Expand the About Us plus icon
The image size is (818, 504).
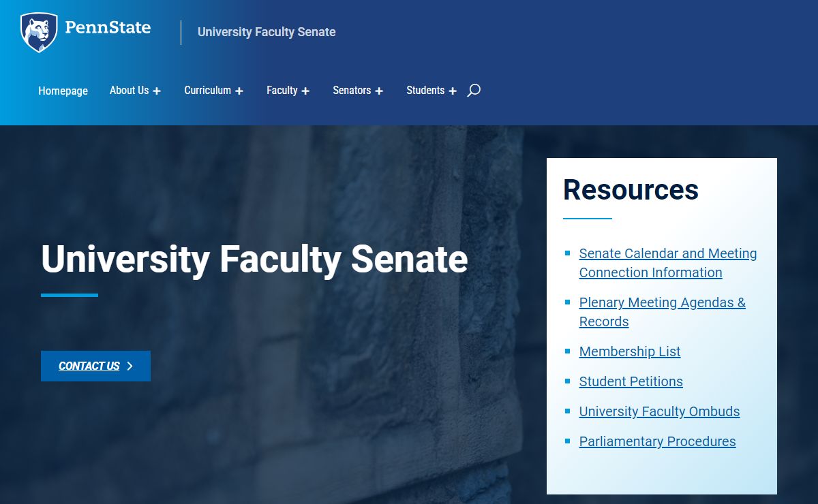click(157, 91)
